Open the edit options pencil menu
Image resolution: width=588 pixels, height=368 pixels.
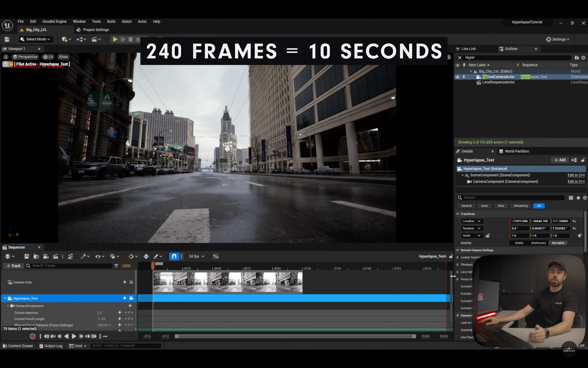pyautogui.click(x=158, y=256)
